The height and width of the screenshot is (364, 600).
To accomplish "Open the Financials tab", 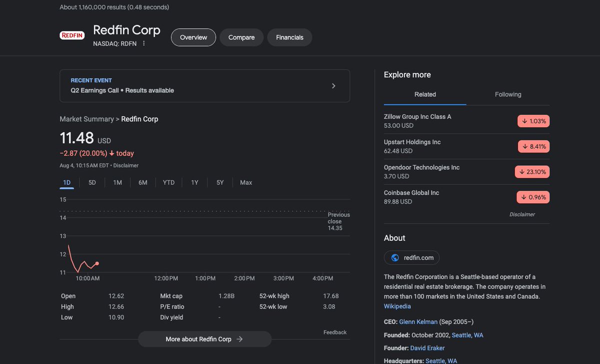I will [x=289, y=37].
